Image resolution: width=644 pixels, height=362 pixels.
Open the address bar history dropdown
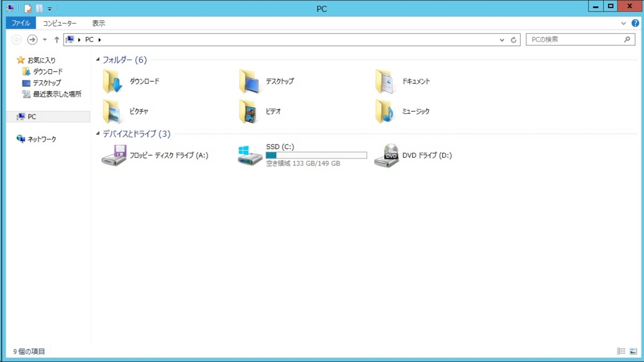pos(502,40)
